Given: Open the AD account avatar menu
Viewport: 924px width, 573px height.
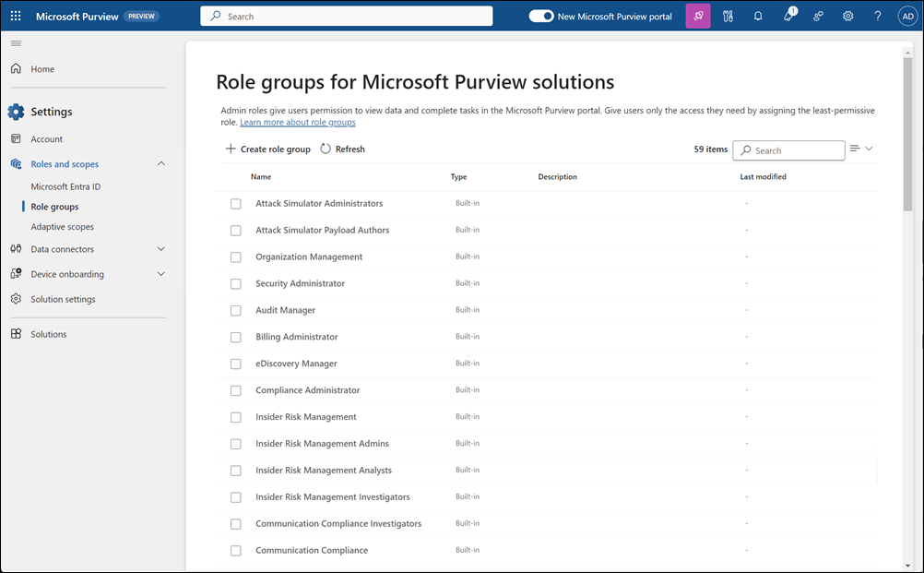Looking at the screenshot, I should [906, 16].
